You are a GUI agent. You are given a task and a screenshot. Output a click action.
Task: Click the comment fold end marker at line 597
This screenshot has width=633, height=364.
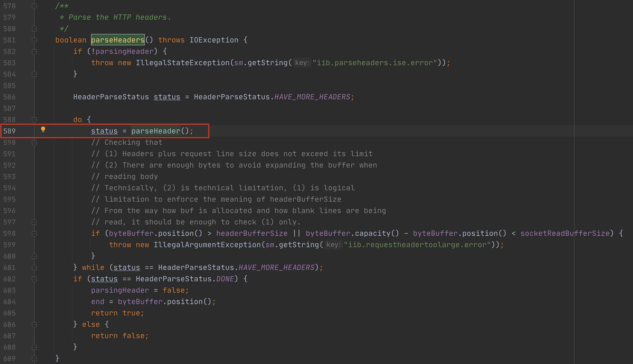pos(35,222)
